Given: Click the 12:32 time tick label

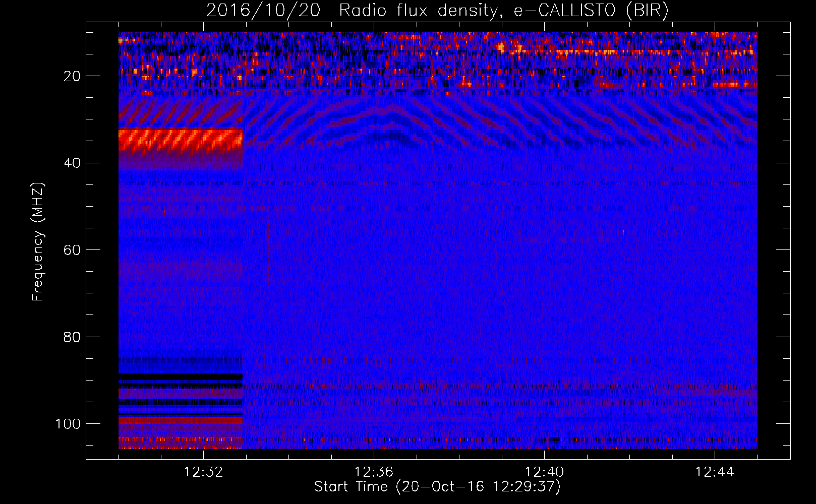Looking at the screenshot, I should click(203, 472).
